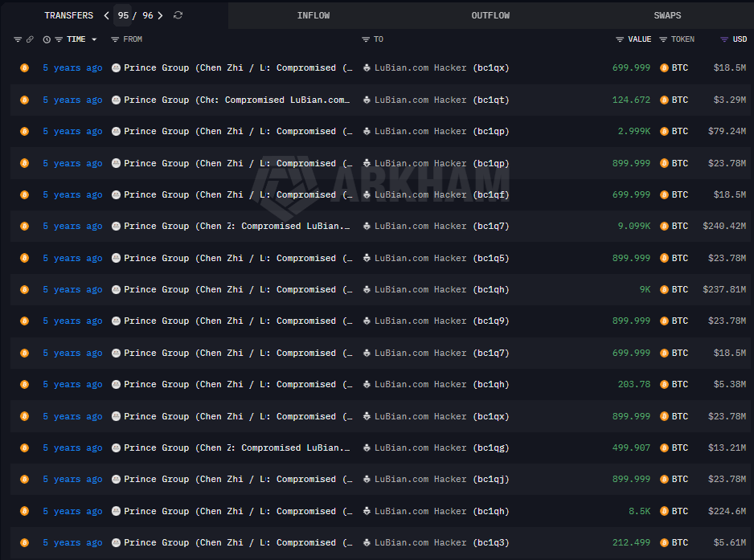Image resolution: width=754 pixels, height=560 pixels.
Task: Click Bitcoin chain icon of 8.5K BTC row
Action: click(x=25, y=511)
